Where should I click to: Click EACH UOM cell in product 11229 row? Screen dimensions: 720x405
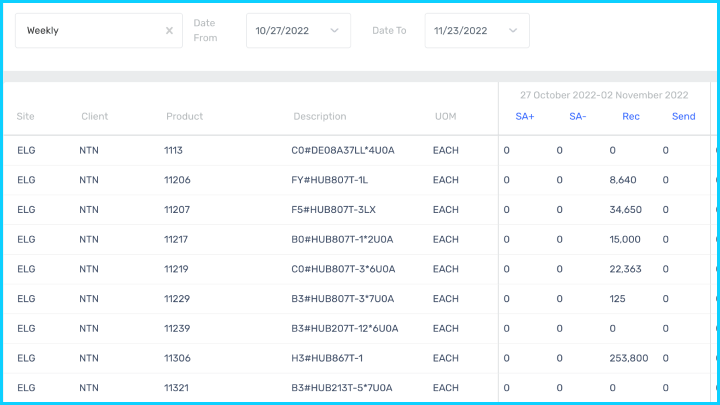(445, 299)
